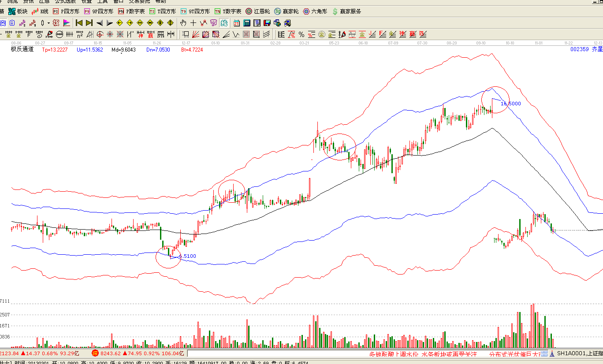Viewport: 603px width, 364px height.
Task: Click the red floppy disk save icon
Action: pyautogui.click(x=266, y=23)
